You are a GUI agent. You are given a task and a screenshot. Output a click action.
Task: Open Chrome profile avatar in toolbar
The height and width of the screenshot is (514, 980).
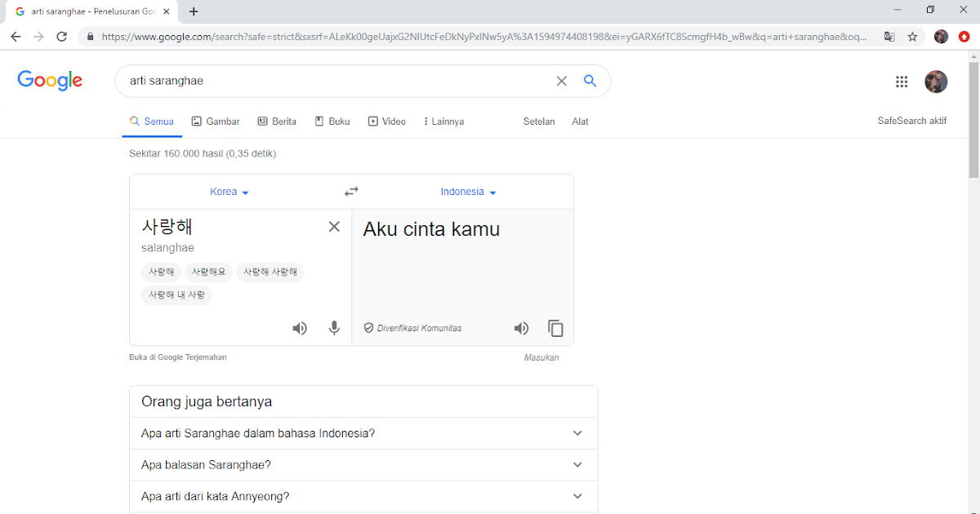point(941,37)
